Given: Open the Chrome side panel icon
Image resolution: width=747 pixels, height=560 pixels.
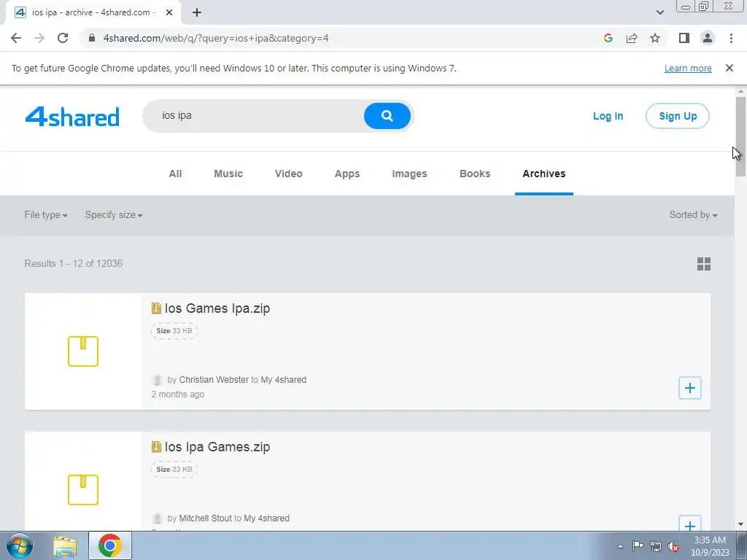Looking at the screenshot, I should point(684,38).
